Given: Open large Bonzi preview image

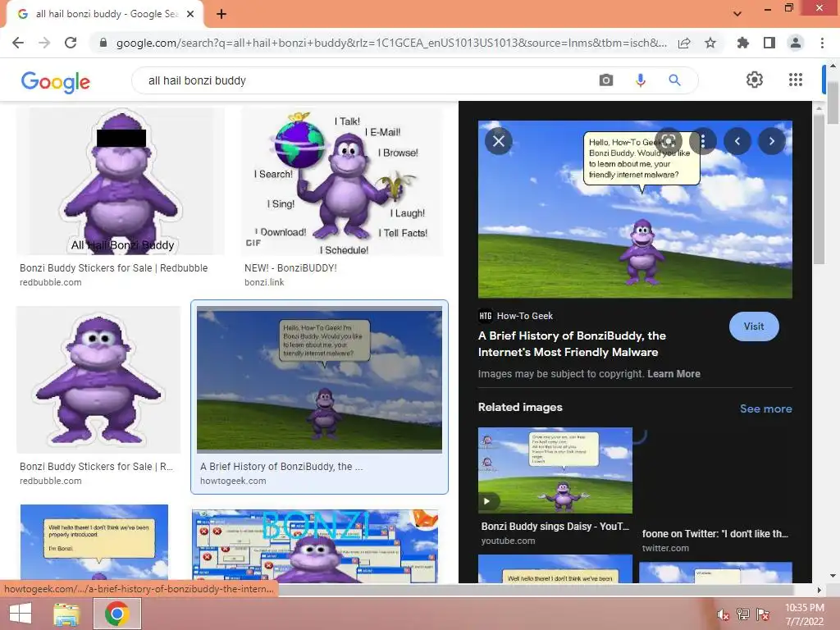Looking at the screenshot, I should click(635, 209).
